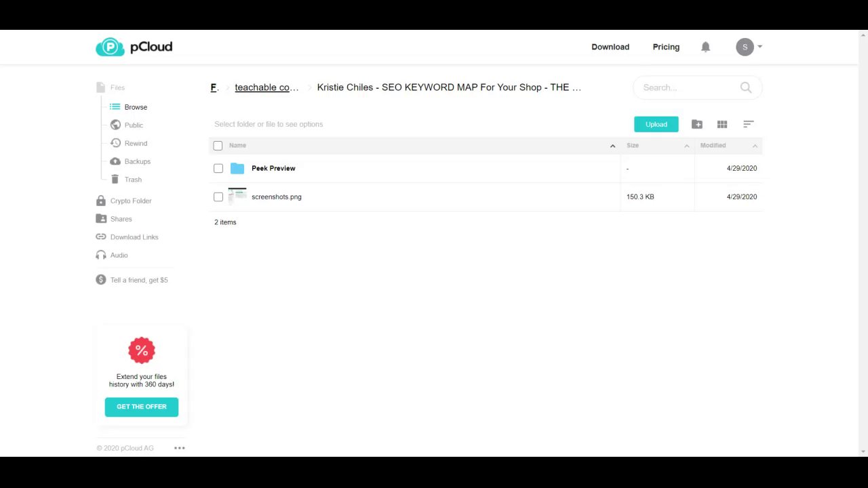868x488 pixels.
Task: Click the 2 items count text
Action: click(225, 222)
